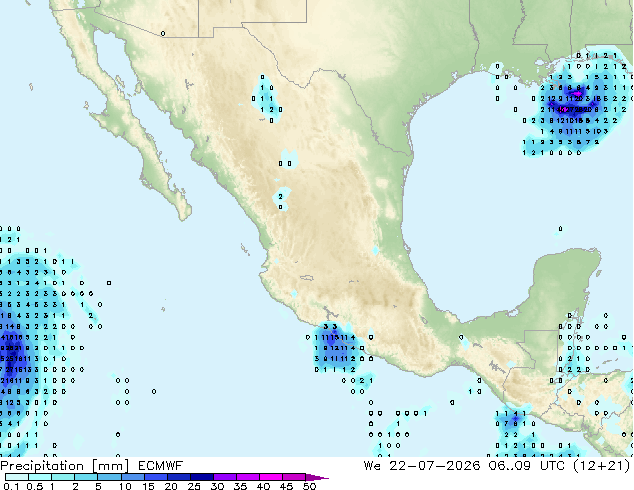This screenshot has width=634, height=490.
Task: Click the "Precipitation [mm]" legend title
Action: click(x=64, y=466)
